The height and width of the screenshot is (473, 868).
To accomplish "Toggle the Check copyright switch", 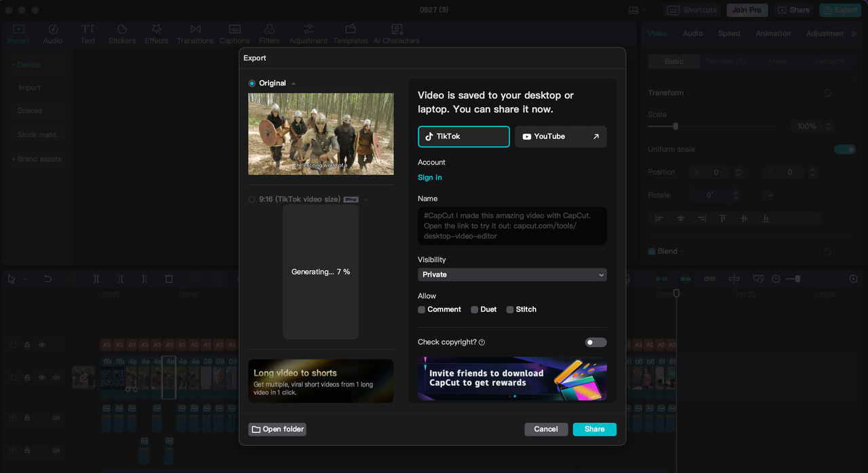I will point(596,342).
